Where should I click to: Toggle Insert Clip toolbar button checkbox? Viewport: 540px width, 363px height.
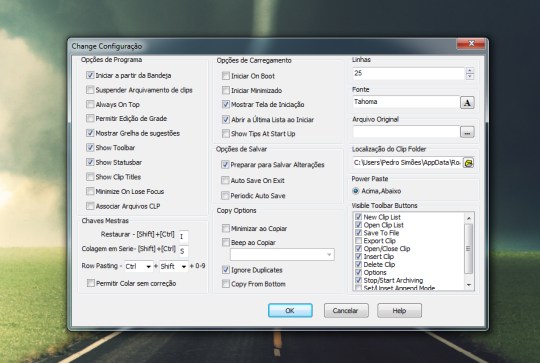coord(358,257)
